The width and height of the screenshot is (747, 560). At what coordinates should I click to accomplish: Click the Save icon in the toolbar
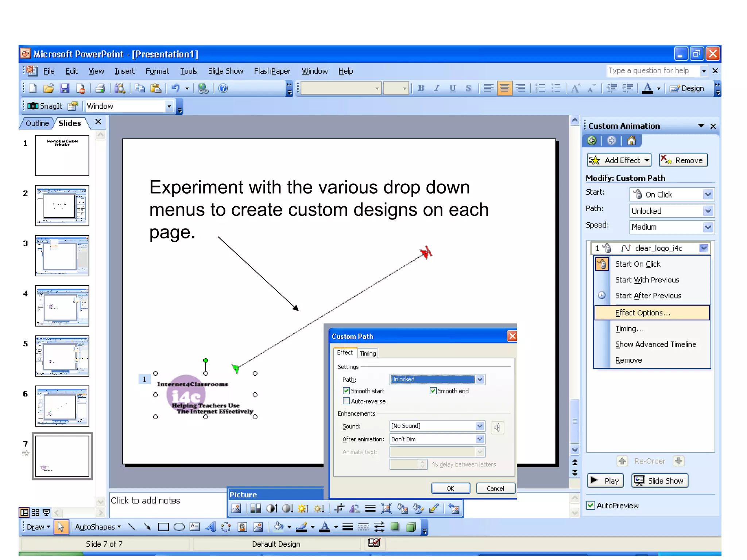(65, 88)
